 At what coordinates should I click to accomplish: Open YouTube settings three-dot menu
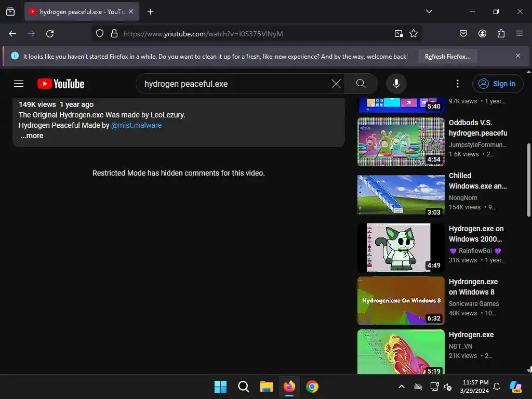click(457, 84)
